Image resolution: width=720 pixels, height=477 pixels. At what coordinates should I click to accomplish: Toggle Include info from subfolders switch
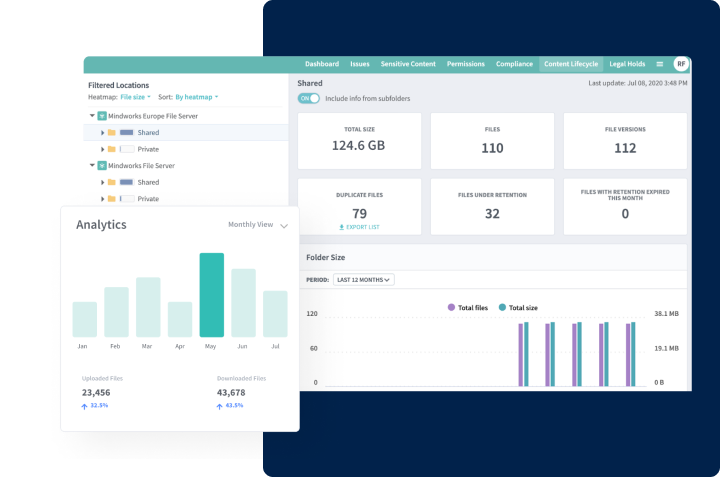[x=309, y=98]
